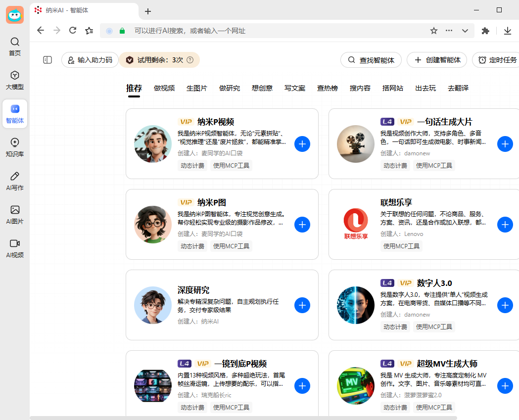This screenshot has width=519, height=420.
Task: Click the 查找智能体 search button
Action: click(x=371, y=60)
